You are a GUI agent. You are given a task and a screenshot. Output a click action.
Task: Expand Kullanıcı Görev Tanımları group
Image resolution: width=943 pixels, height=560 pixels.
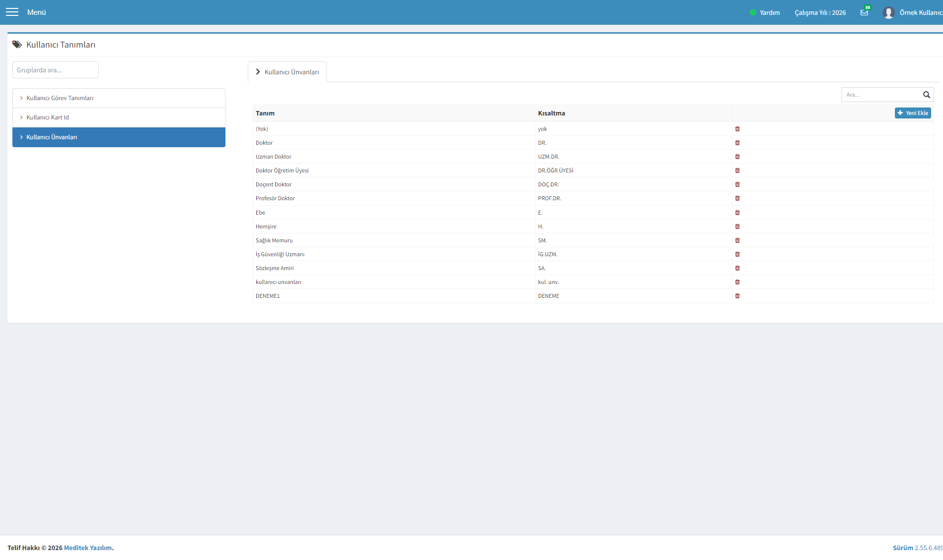tap(119, 98)
